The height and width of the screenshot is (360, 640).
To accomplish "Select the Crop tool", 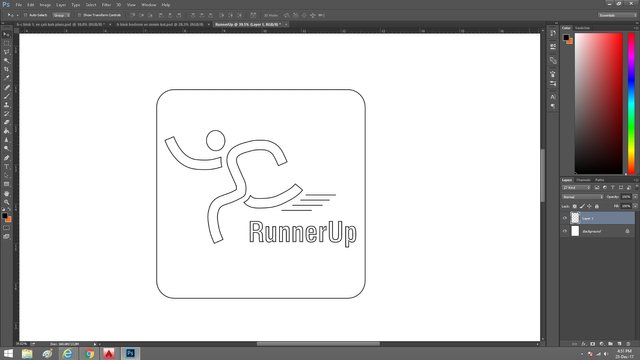I will (7, 69).
